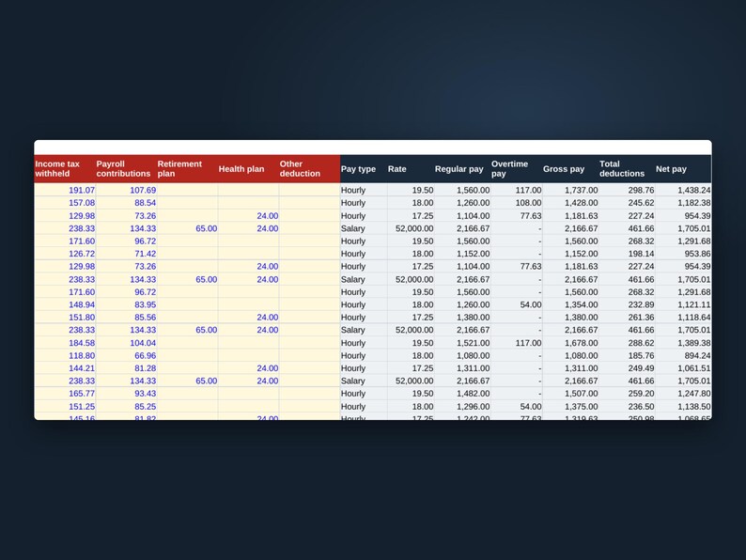Click payroll contributions cell 81.28
Viewport: 746px width, 560px height.
(x=126, y=368)
